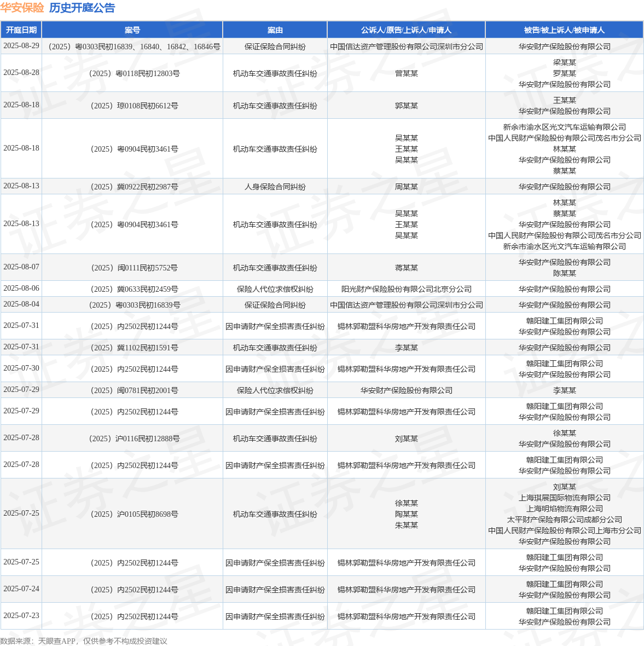Click plaintiff 朱某某
The image size is (644, 646).
click(407, 526)
